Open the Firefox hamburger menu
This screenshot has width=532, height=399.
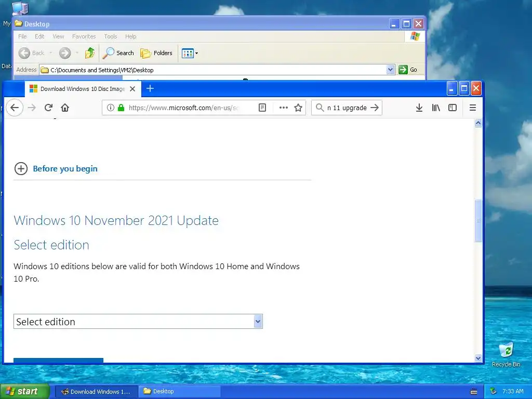(x=473, y=108)
